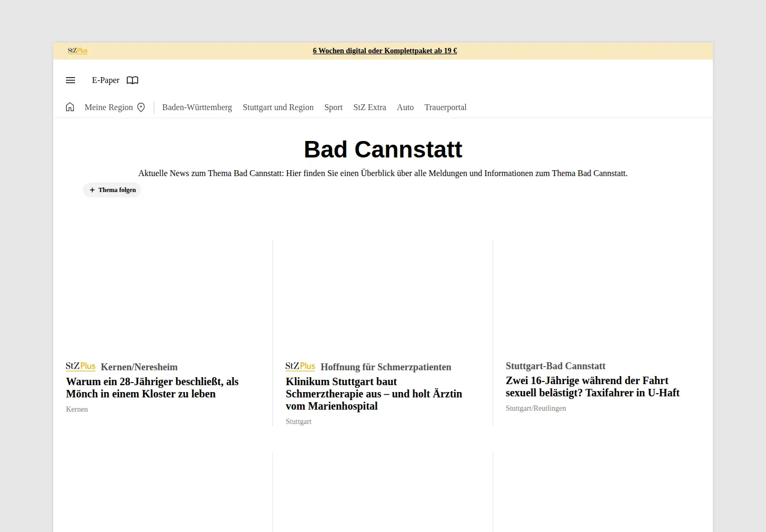
Task: Open the hamburger menu icon
Action: [70, 80]
